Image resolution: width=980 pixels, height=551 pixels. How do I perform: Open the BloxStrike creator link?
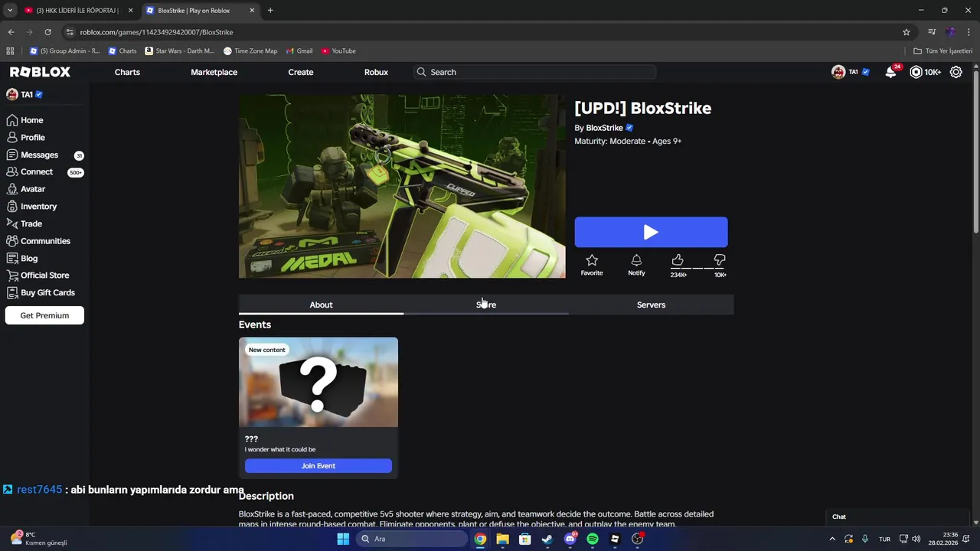604,128
